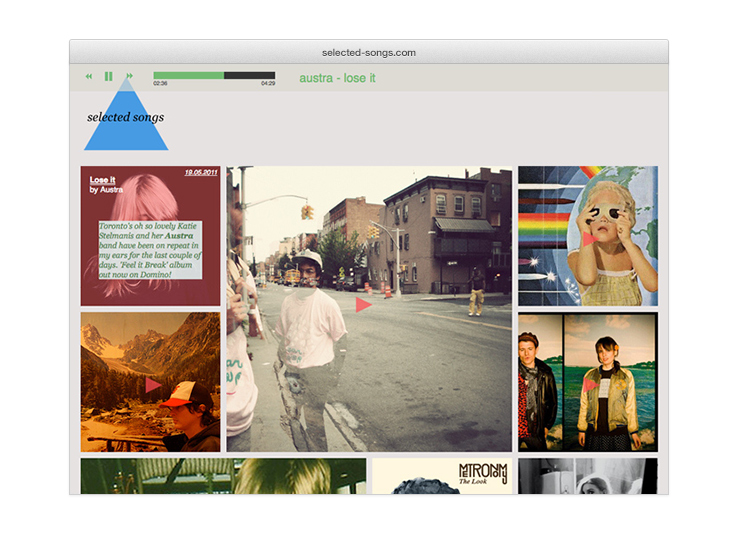This screenshot has width=735, height=540.
Task: Open the bottom-right black and white tile
Action: [587, 476]
